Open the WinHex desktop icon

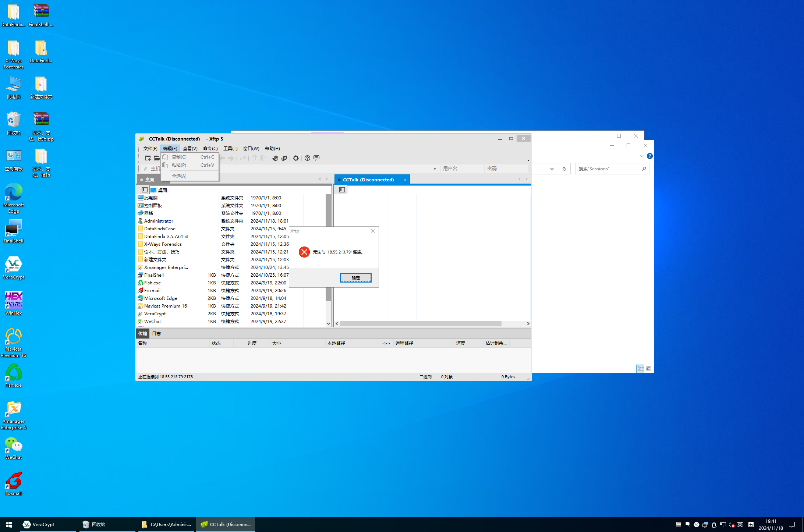click(x=14, y=304)
